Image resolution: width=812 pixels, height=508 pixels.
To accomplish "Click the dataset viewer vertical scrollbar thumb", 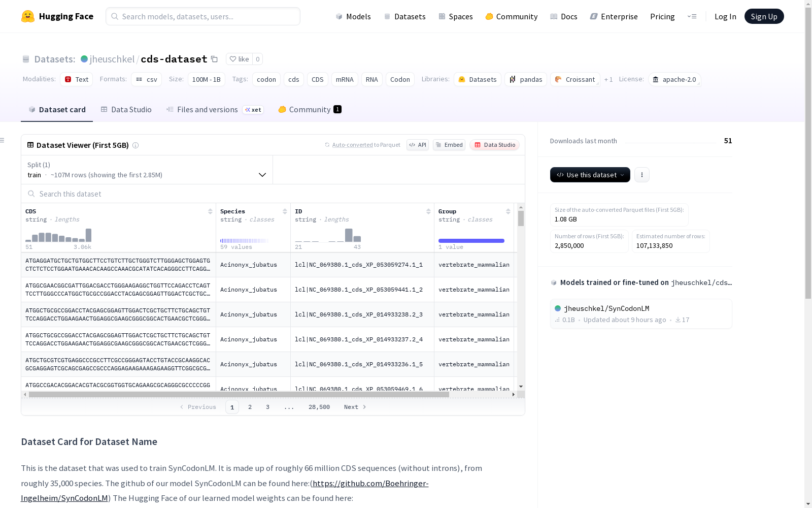I will click(521, 218).
